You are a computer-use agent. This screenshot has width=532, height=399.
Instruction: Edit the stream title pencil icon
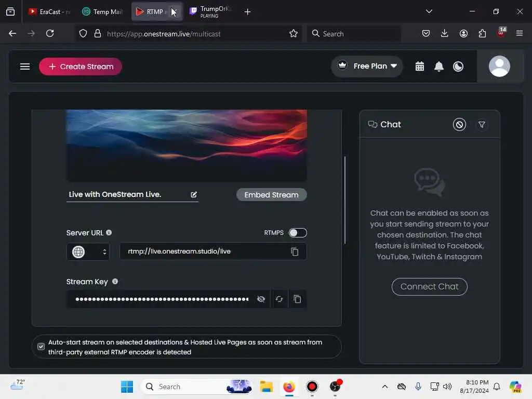(x=194, y=194)
